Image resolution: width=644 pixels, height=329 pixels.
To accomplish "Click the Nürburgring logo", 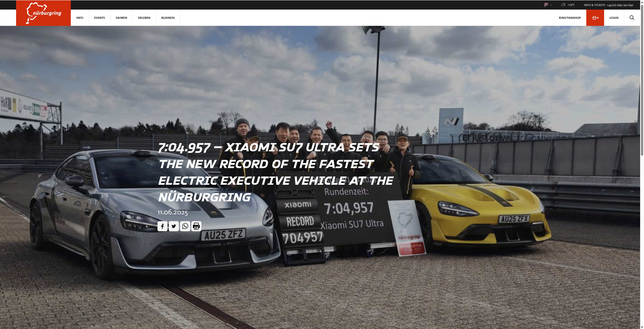I will click(43, 13).
